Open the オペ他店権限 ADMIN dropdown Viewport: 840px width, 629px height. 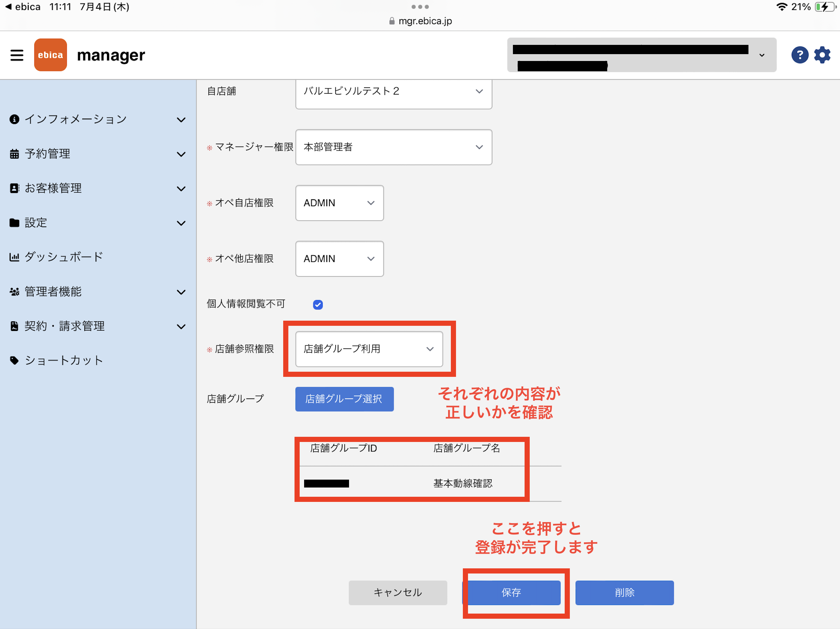coord(339,259)
